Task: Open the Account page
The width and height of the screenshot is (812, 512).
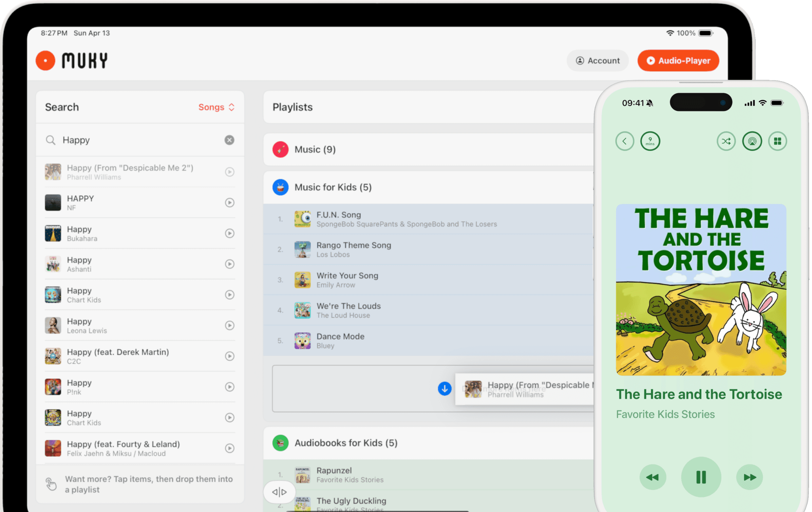Action: click(x=597, y=61)
